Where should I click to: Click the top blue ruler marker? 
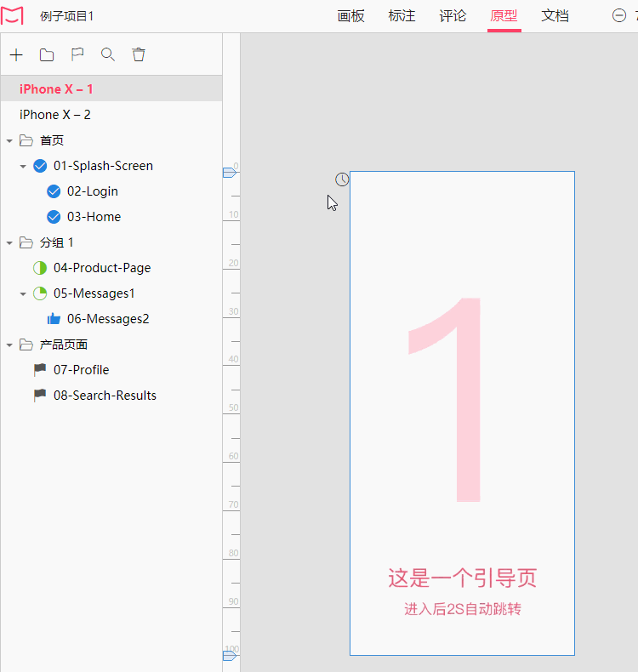(230, 173)
